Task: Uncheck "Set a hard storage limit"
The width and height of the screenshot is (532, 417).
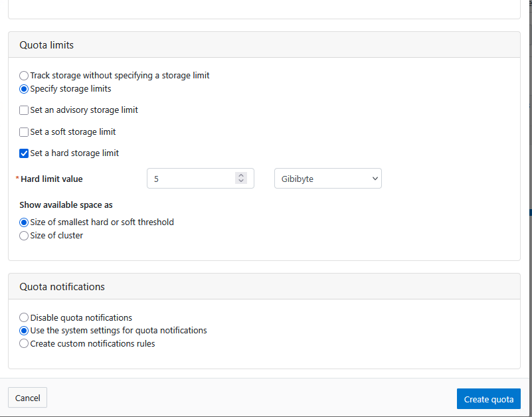Action: coord(23,153)
